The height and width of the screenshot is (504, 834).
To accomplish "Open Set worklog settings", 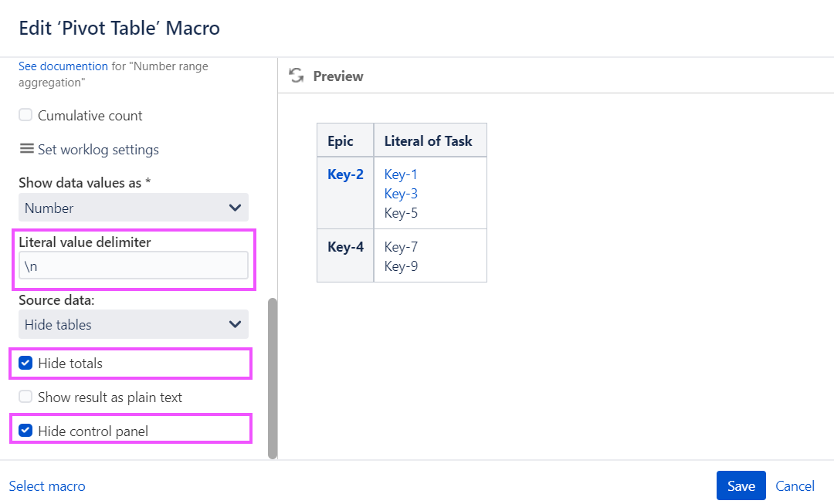I will (88, 149).
